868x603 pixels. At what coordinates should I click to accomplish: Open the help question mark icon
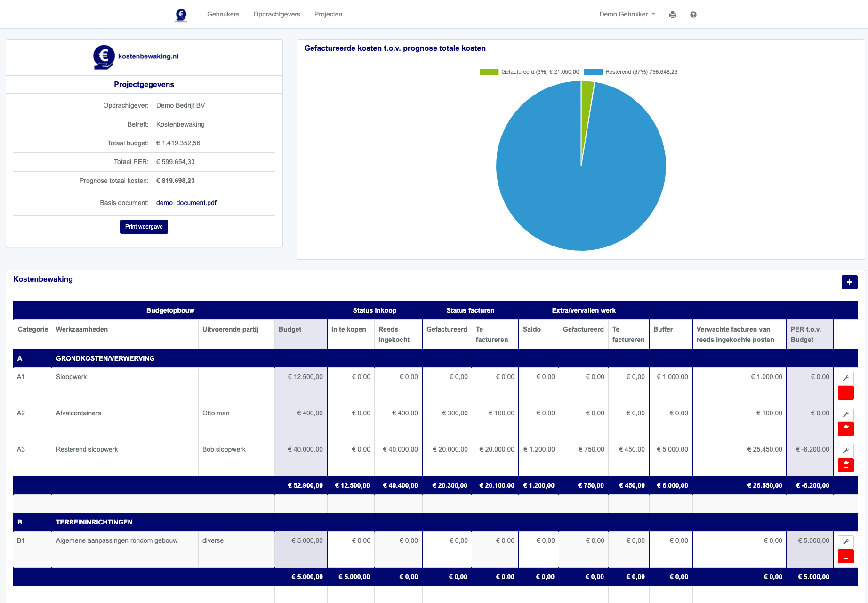pos(693,15)
